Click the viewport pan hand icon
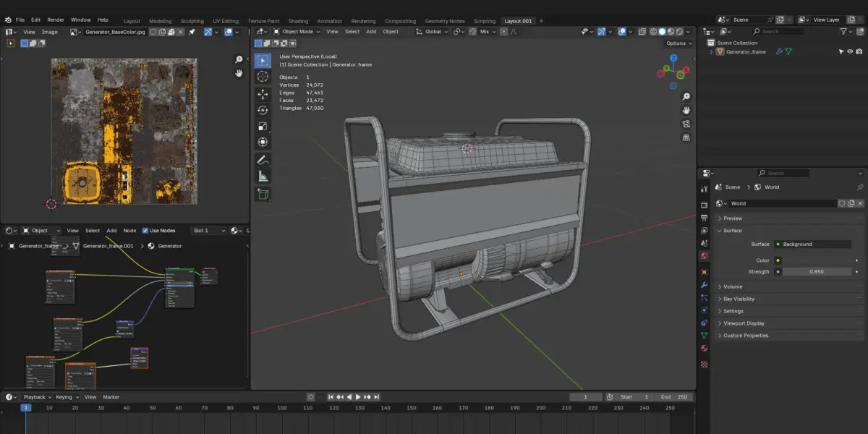This screenshot has height=434, width=868. (686, 110)
